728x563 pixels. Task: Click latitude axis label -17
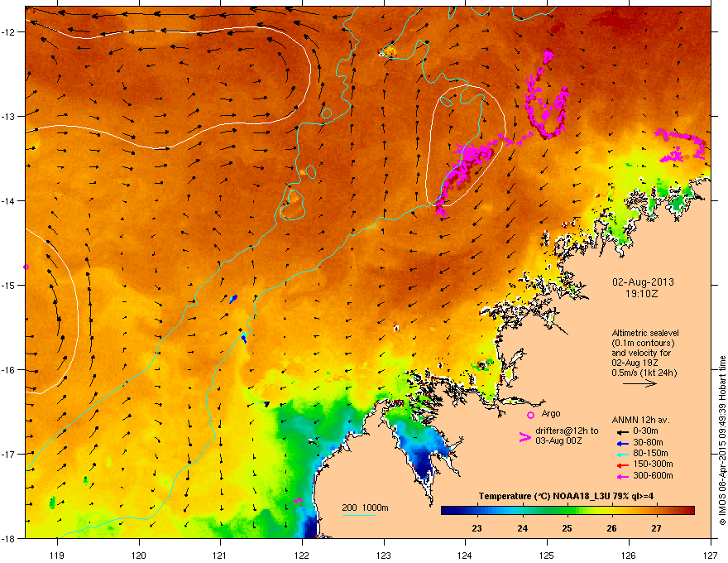(9, 454)
